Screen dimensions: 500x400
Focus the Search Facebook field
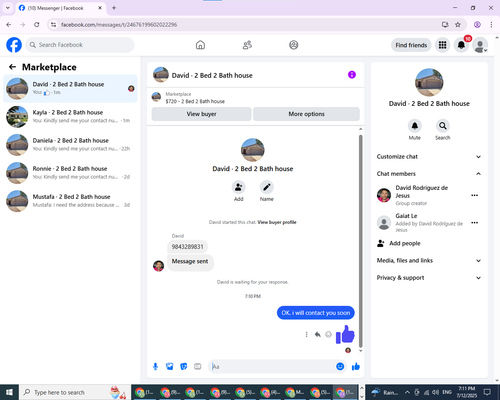[80, 45]
